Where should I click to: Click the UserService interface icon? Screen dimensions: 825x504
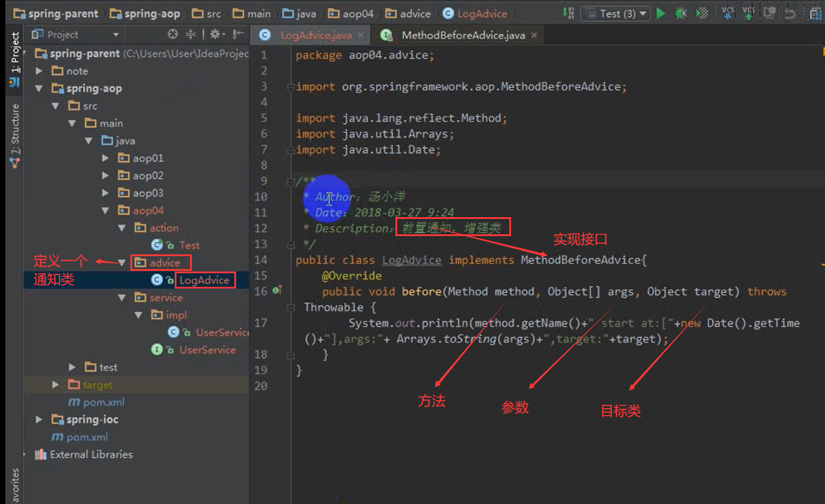(157, 350)
